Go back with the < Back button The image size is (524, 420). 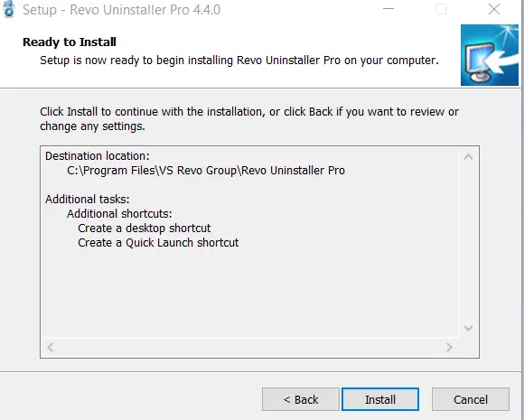[x=301, y=399]
